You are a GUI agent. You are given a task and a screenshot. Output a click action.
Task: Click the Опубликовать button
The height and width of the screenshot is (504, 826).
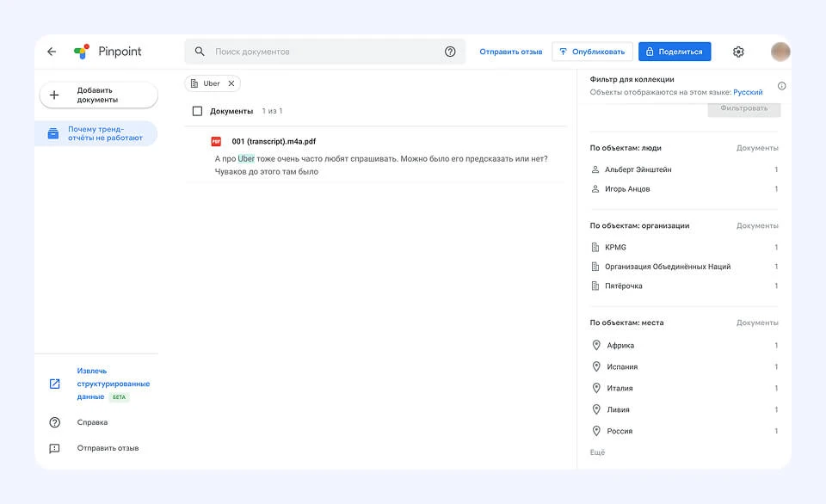click(592, 52)
